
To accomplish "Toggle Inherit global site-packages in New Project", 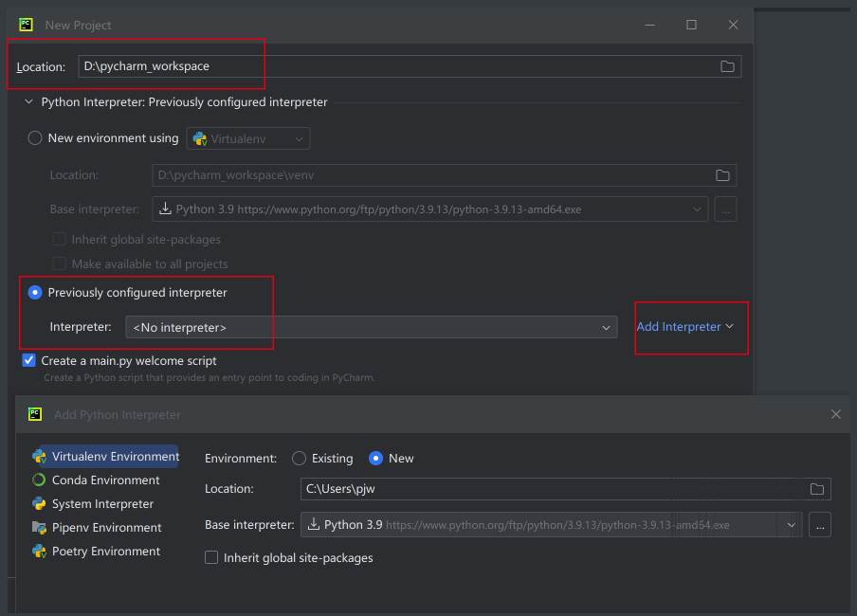I will point(59,240).
